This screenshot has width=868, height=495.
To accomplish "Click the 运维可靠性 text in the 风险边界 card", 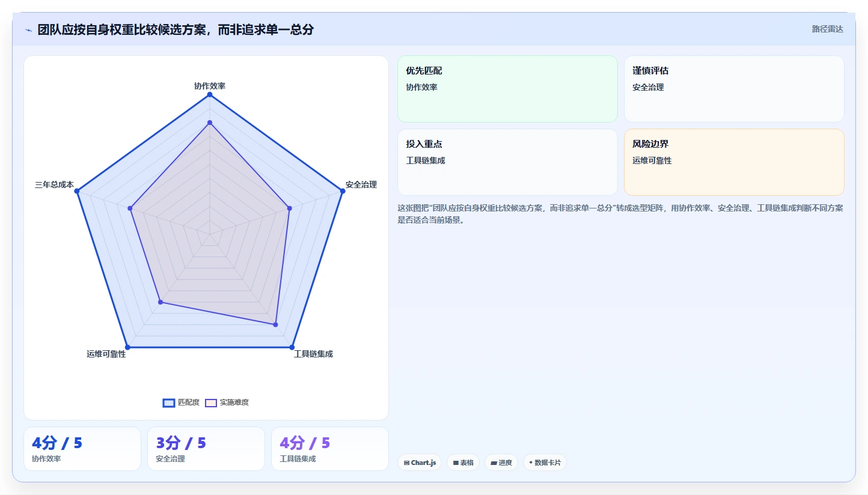I will (x=652, y=160).
